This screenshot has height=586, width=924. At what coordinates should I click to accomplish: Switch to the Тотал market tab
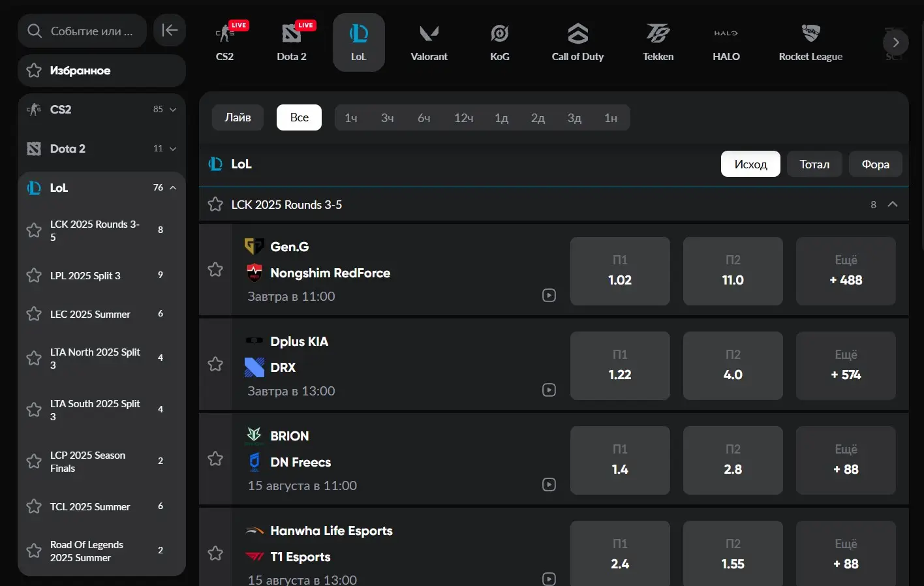[x=814, y=164]
